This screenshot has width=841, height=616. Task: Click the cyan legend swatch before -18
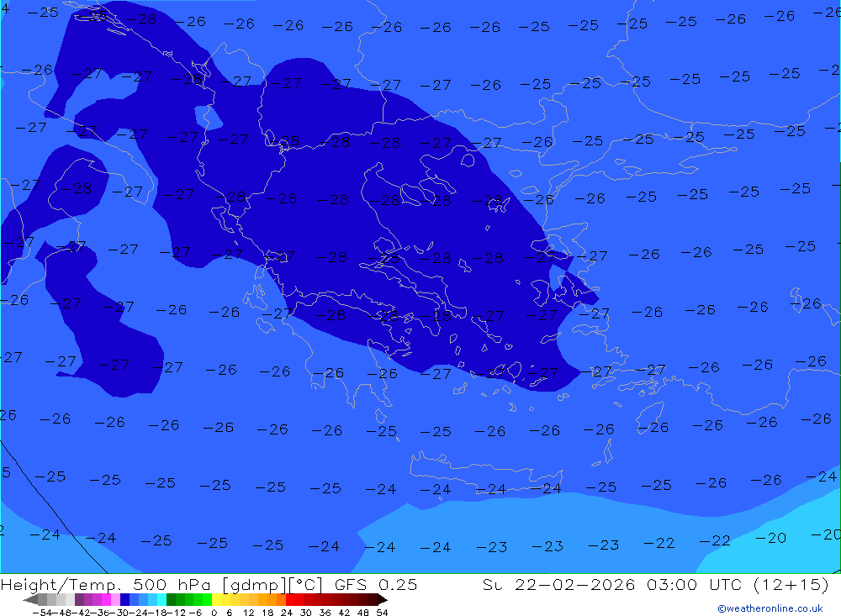point(161,599)
